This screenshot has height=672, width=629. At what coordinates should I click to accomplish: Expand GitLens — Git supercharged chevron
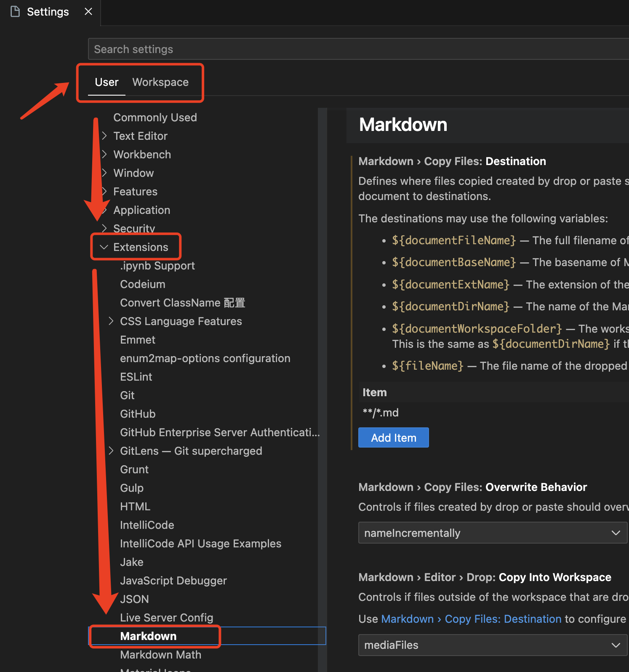point(111,451)
